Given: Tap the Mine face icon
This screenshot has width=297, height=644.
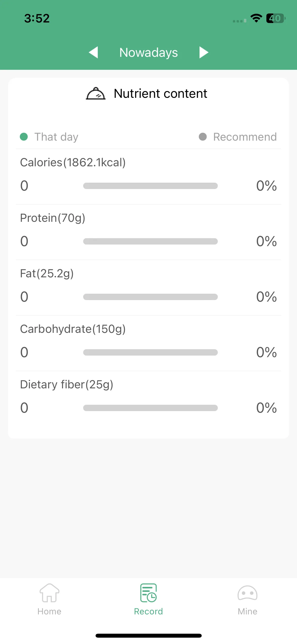Looking at the screenshot, I should pos(247,593).
